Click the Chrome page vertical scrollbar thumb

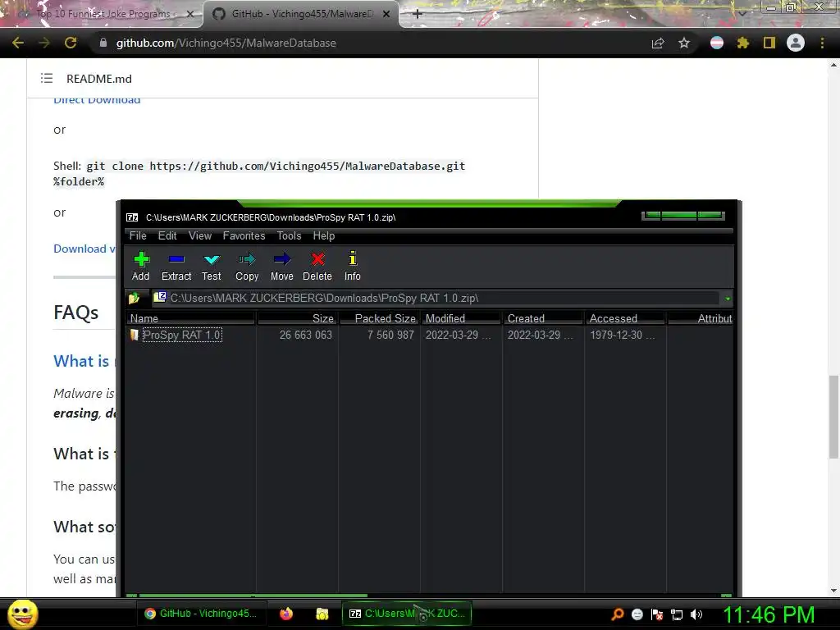[x=833, y=417]
